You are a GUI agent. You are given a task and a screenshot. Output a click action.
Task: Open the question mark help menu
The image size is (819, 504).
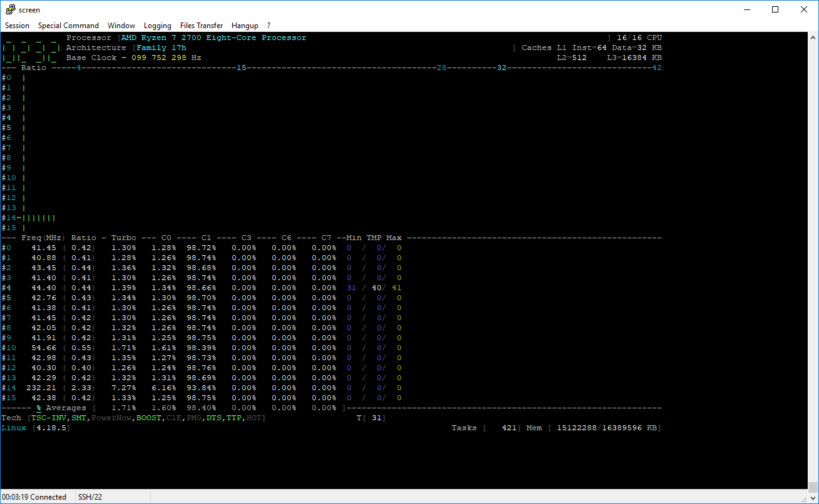268,26
